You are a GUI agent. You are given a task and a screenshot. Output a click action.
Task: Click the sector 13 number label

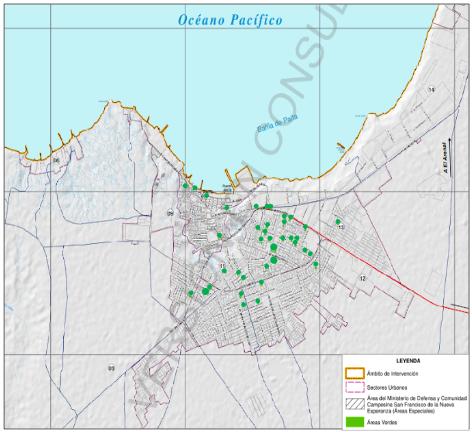point(341,227)
